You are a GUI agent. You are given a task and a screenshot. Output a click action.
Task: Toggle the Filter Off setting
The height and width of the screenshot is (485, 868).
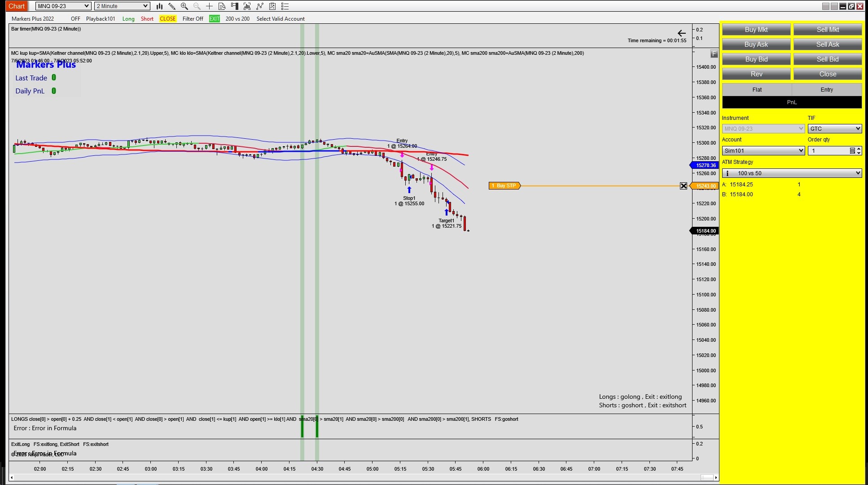click(193, 19)
